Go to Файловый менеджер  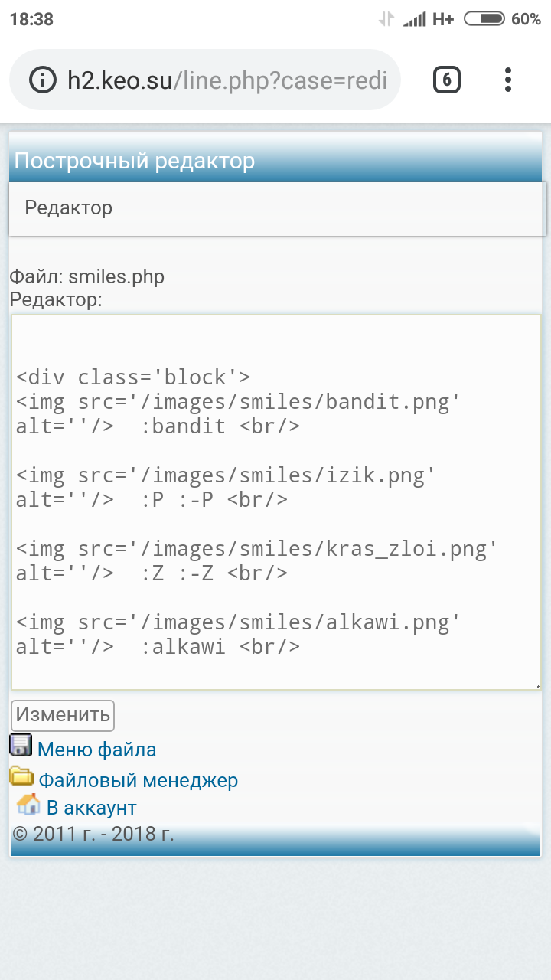(139, 780)
